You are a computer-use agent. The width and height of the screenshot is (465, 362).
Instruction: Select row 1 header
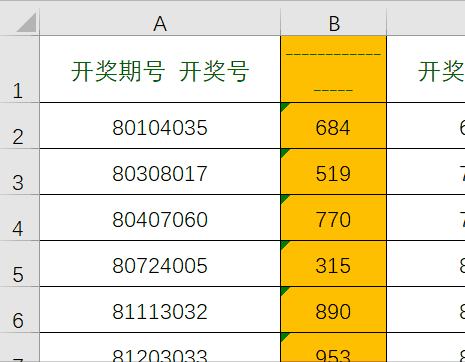click(x=19, y=69)
